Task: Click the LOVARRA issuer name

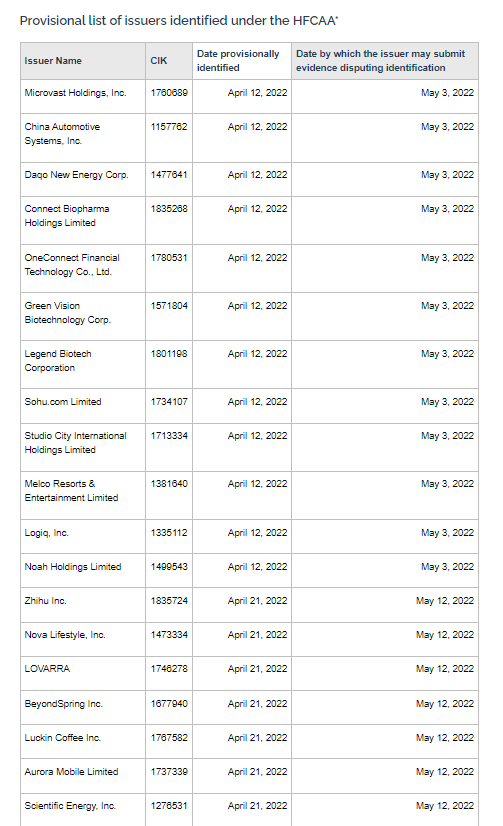Action: click(47, 668)
